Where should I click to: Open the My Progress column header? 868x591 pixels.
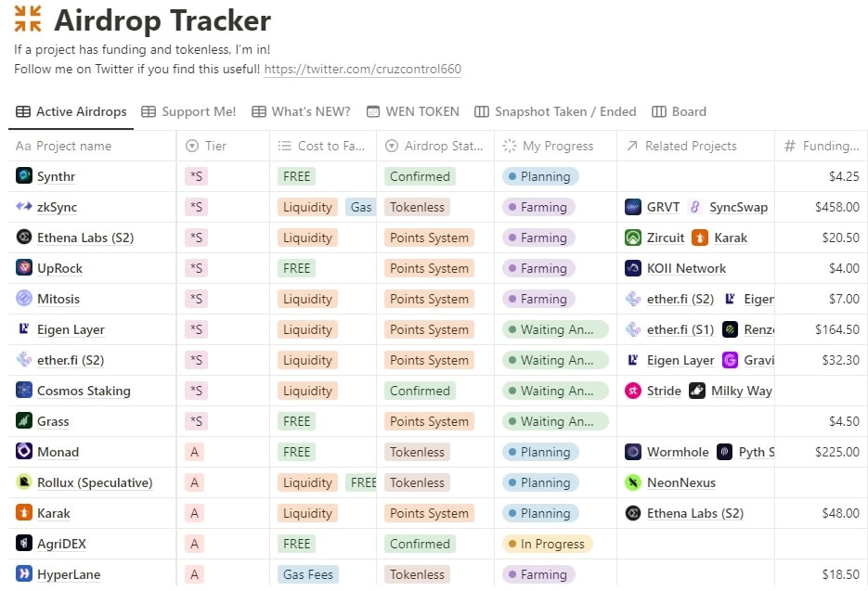point(556,146)
